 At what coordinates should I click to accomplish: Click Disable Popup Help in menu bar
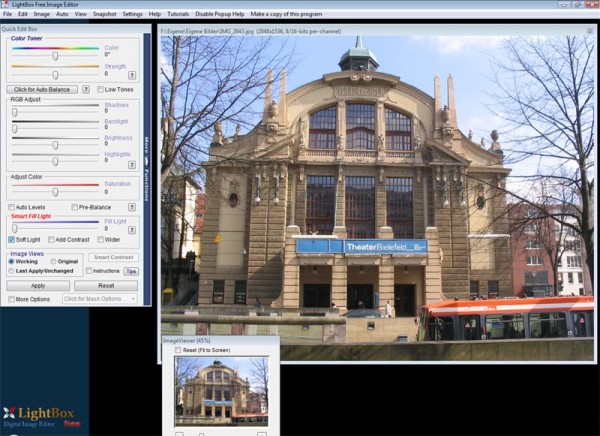click(x=220, y=14)
